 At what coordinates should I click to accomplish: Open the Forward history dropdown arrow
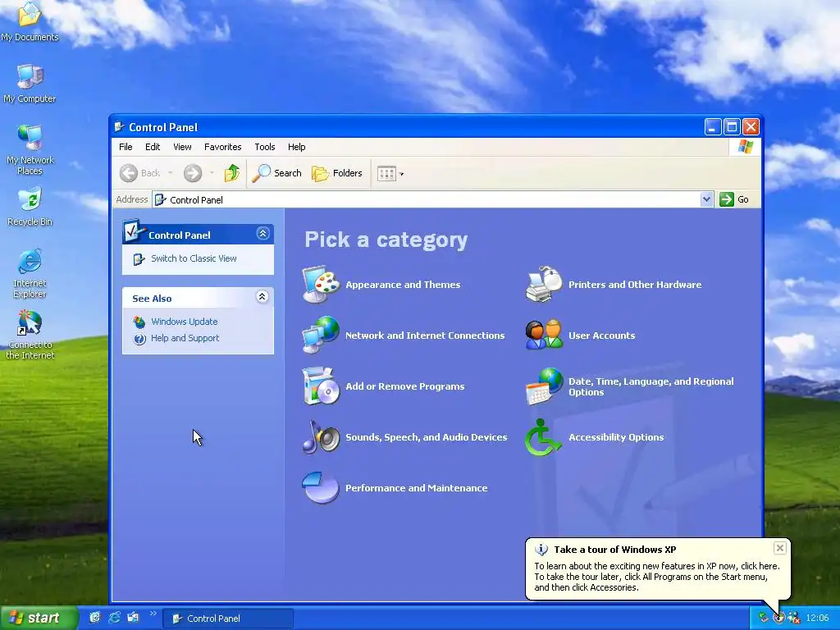[x=212, y=173]
